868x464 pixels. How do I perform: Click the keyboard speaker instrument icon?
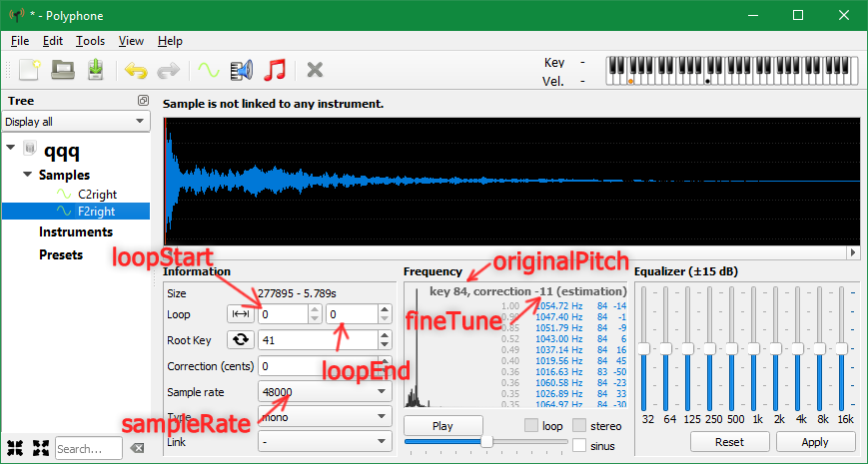(x=241, y=70)
